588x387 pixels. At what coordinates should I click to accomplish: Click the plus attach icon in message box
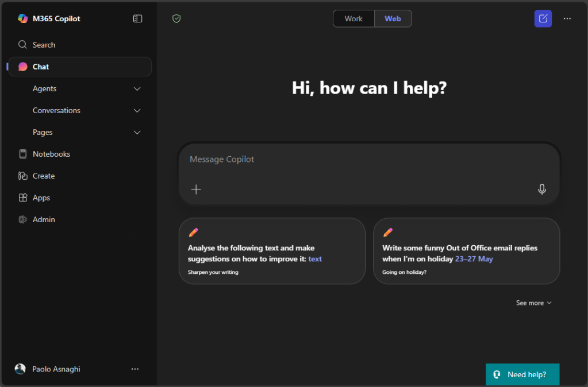pos(196,189)
